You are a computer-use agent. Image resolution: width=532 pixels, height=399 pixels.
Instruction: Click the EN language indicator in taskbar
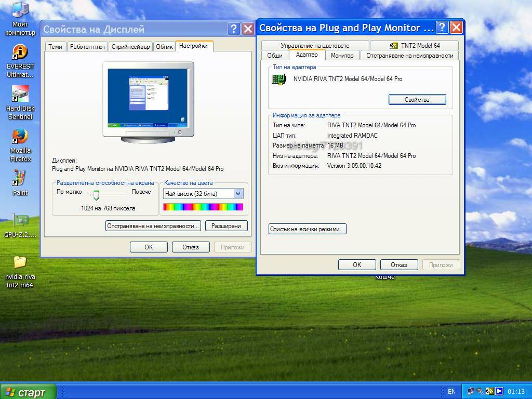451,392
